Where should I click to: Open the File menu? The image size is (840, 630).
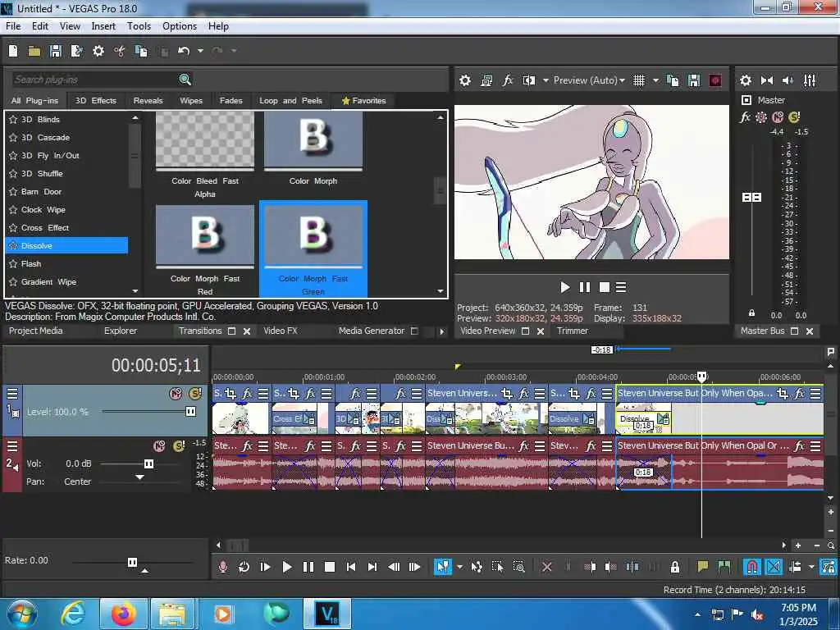(13, 26)
